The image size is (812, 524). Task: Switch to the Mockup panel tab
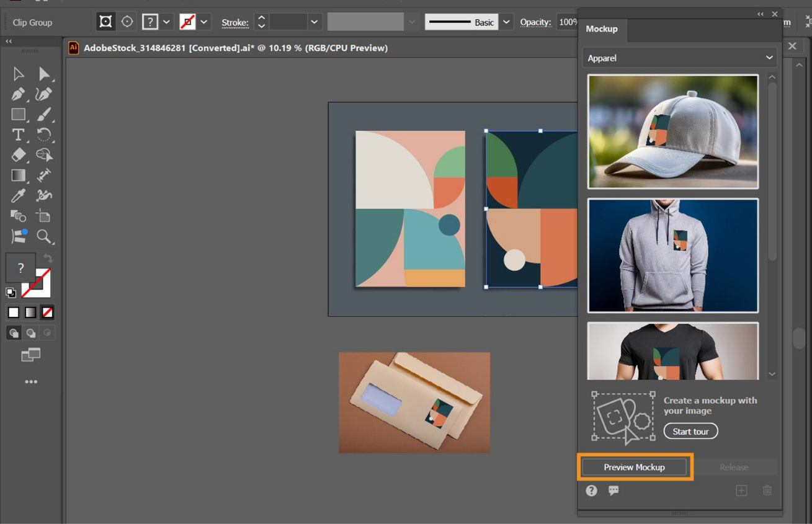(601, 29)
